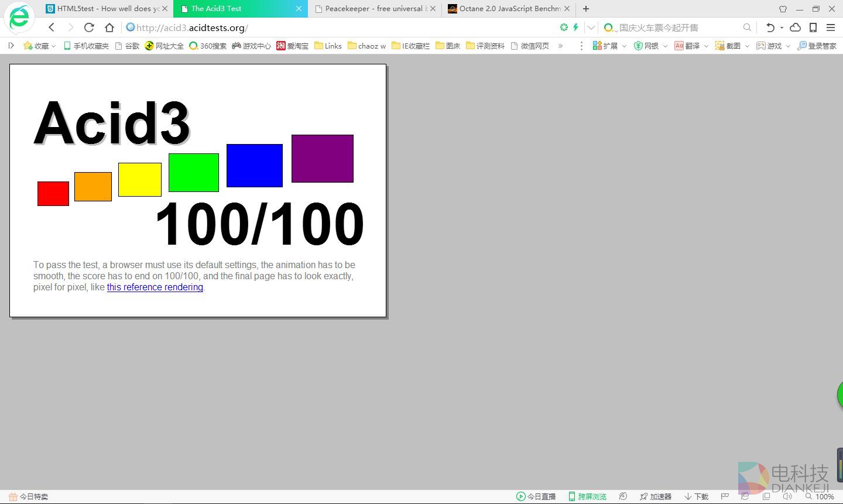
Task: Click the cloud sync icon
Action: pos(795,28)
